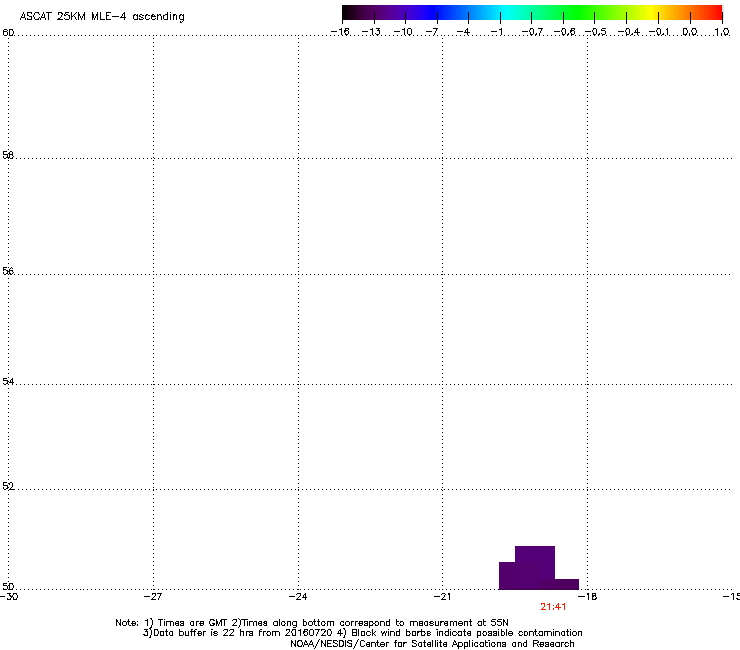Click the latitude 56 axis label
The height and width of the screenshot is (650, 740).
click(x=8, y=271)
